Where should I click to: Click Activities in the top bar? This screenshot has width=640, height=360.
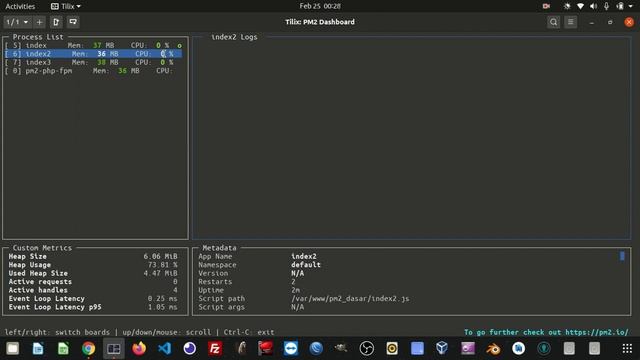pos(20,6)
